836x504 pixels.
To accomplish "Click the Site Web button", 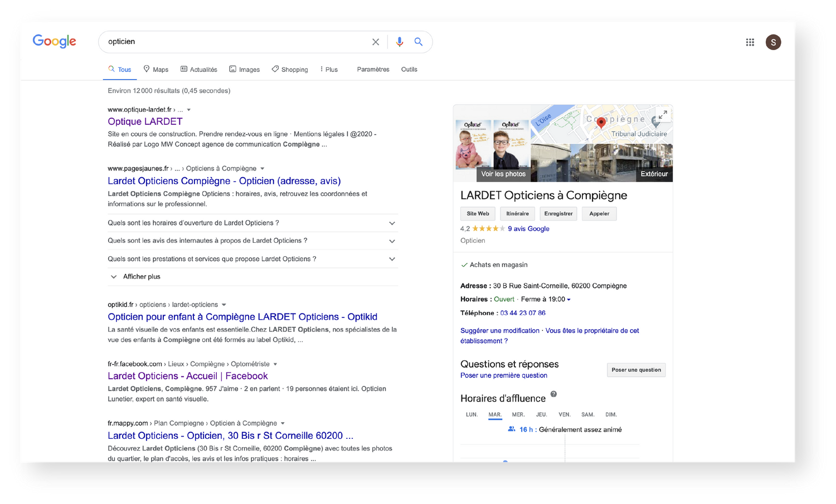I will click(478, 213).
